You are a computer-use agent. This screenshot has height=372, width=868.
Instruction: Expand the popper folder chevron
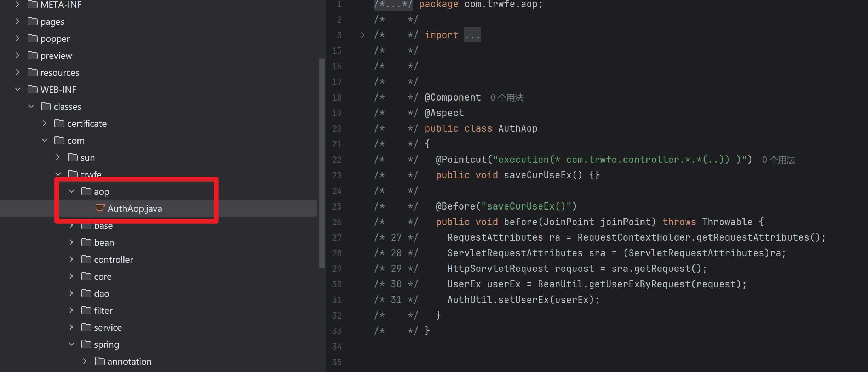click(17, 39)
